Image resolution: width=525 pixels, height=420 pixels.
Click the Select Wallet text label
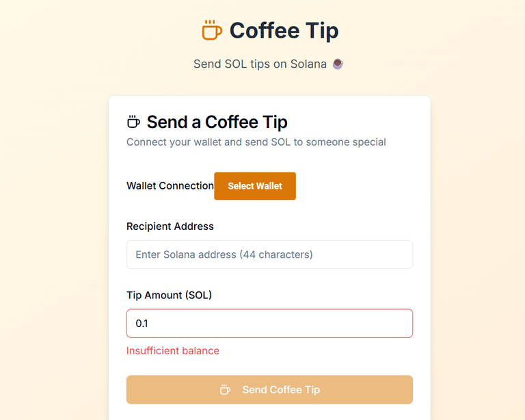255,186
